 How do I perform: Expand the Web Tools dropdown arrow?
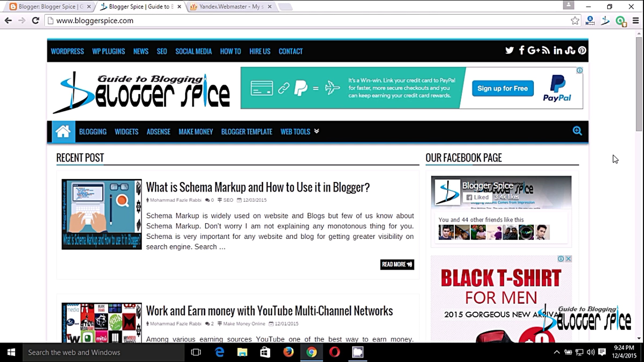pos(317,131)
